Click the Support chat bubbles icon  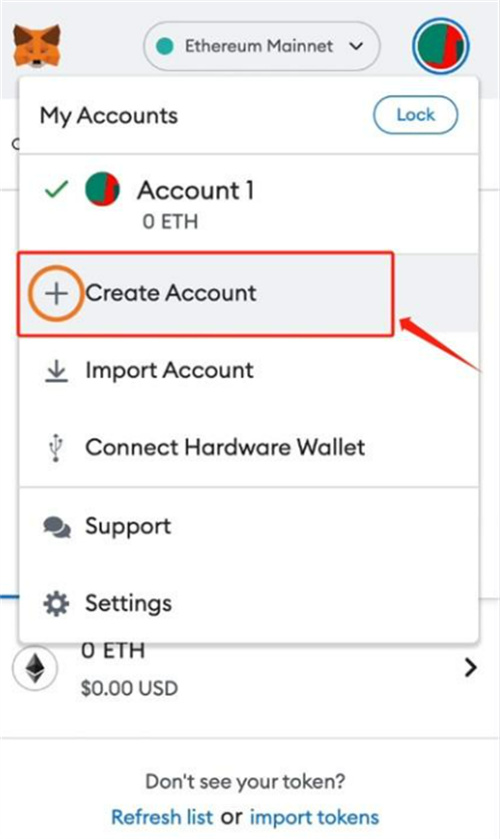coord(56,527)
